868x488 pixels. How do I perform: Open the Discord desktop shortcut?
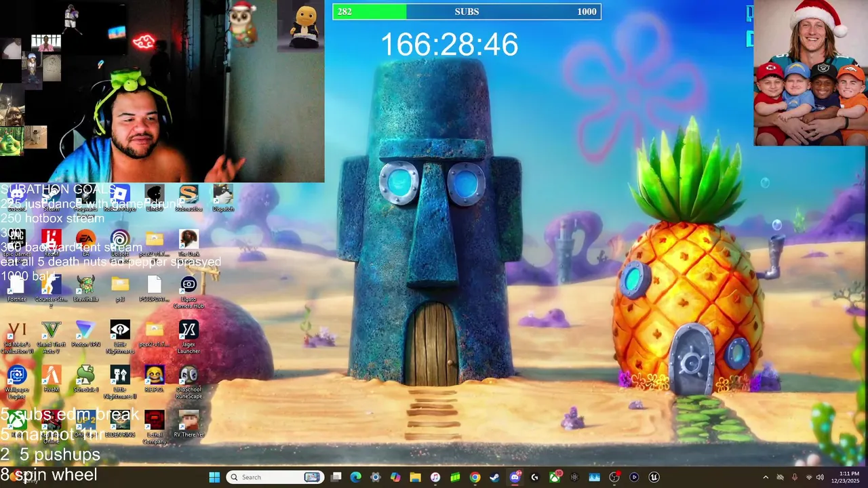pos(17,198)
